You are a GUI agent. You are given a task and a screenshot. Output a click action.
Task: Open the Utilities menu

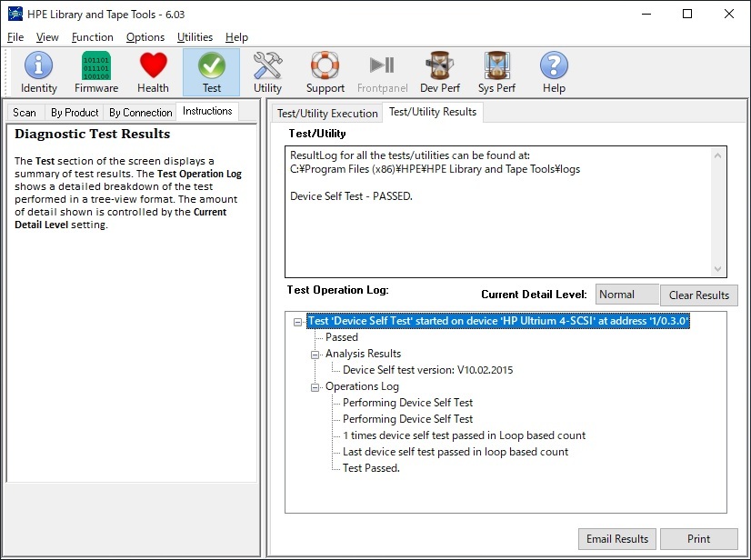195,37
